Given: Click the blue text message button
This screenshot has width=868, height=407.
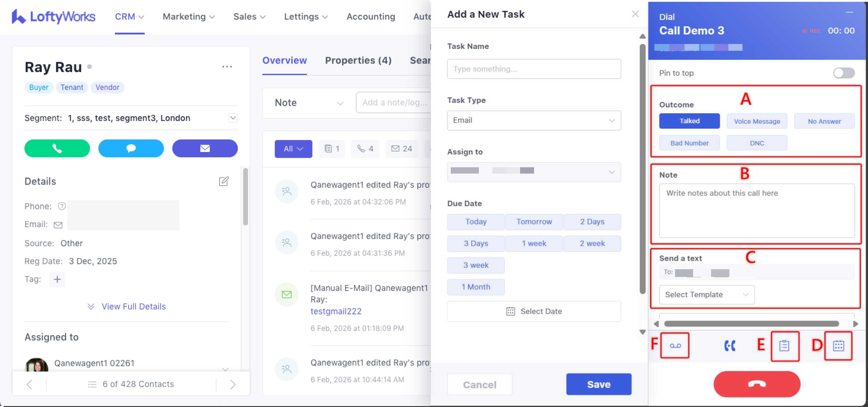Looking at the screenshot, I should pos(131,148).
